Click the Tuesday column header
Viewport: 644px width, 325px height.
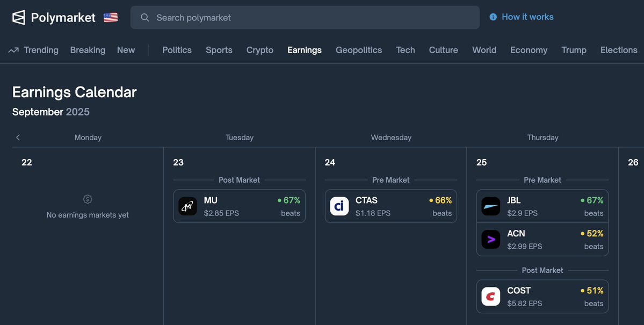240,138
